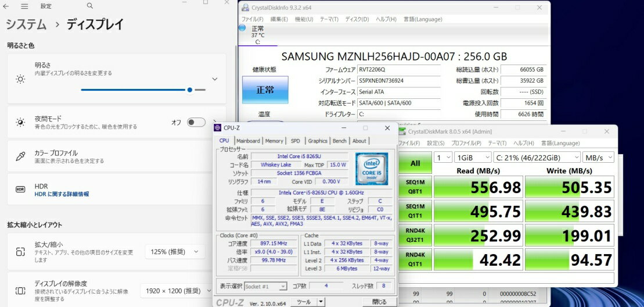Viewport: 644px width, 307px height.
Task: Expand the 明るさ brightness section chevron
Action: pos(214,79)
